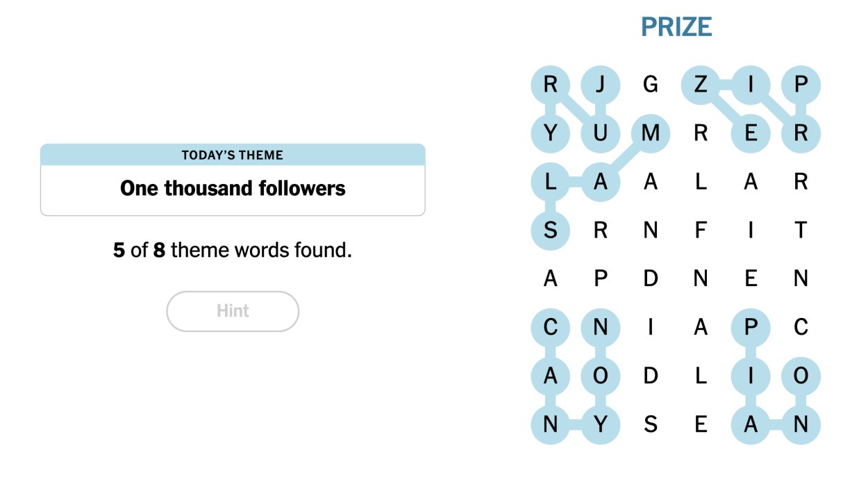This screenshot has height=484, width=868.
Task: Tap the letter N at the bottom-right corner
Action: (801, 425)
